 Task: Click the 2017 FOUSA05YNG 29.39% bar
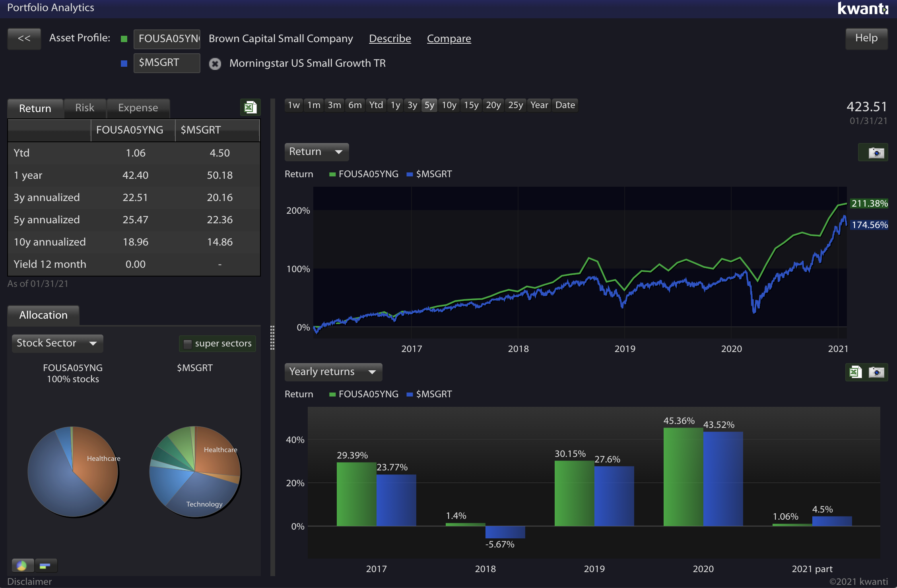click(356, 494)
